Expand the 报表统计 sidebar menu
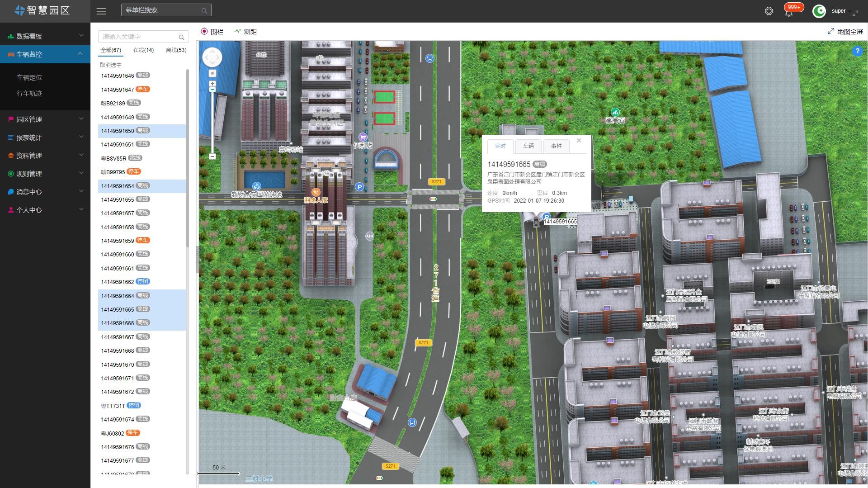 (45, 137)
